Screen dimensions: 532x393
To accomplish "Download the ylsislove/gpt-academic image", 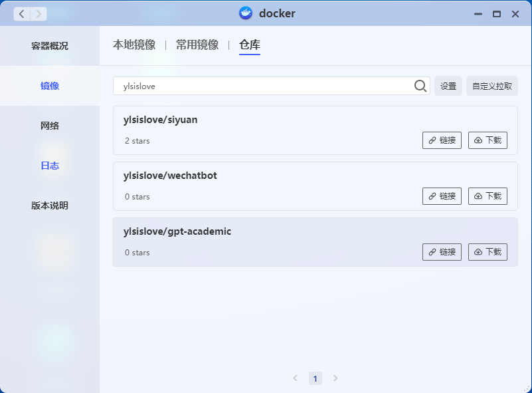I will pyautogui.click(x=488, y=252).
